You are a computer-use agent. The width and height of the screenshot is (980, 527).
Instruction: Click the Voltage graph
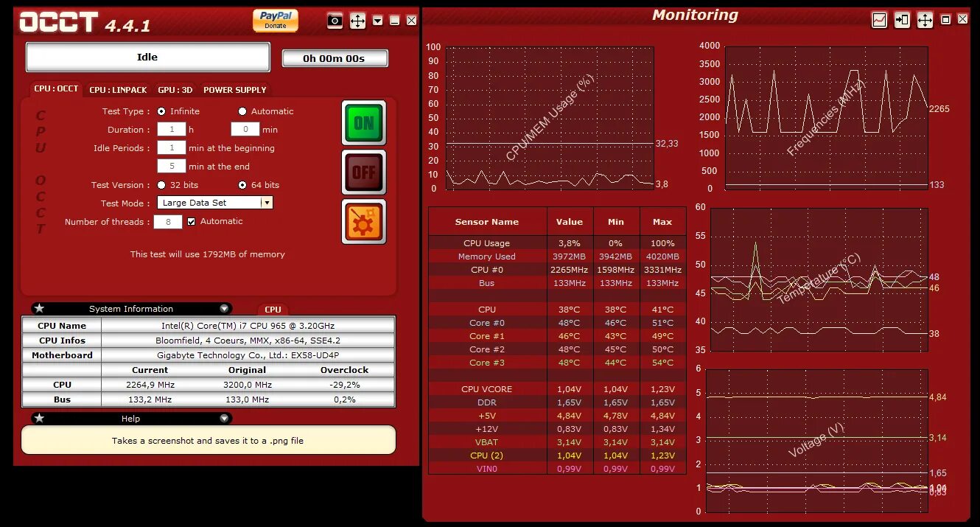pyautogui.click(x=816, y=440)
